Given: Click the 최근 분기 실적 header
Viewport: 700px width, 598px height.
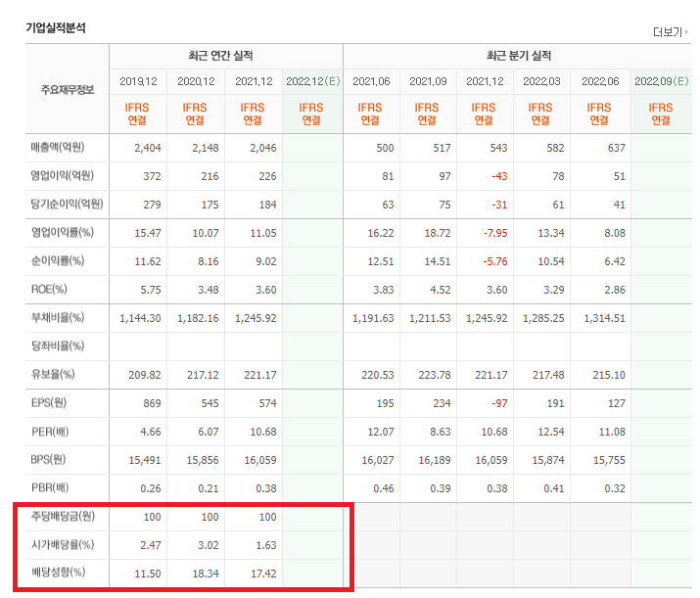Looking at the screenshot, I should click(x=519, y=56).
